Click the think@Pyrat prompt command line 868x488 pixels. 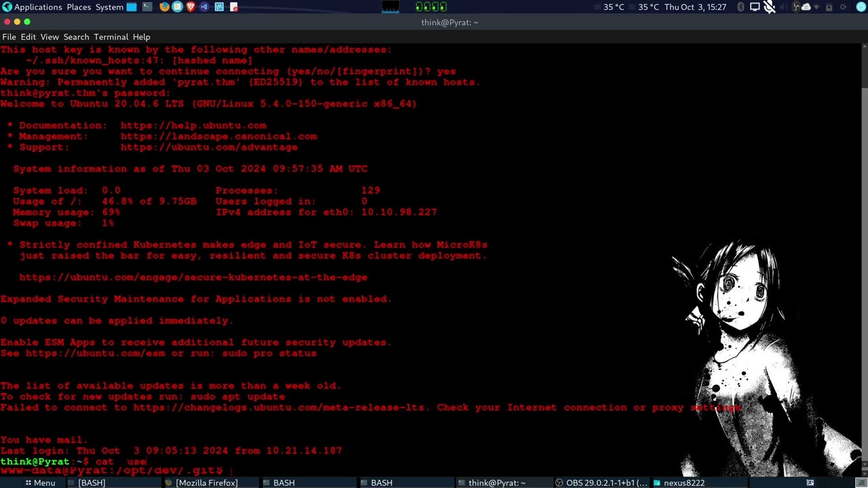tap(73, 462)
